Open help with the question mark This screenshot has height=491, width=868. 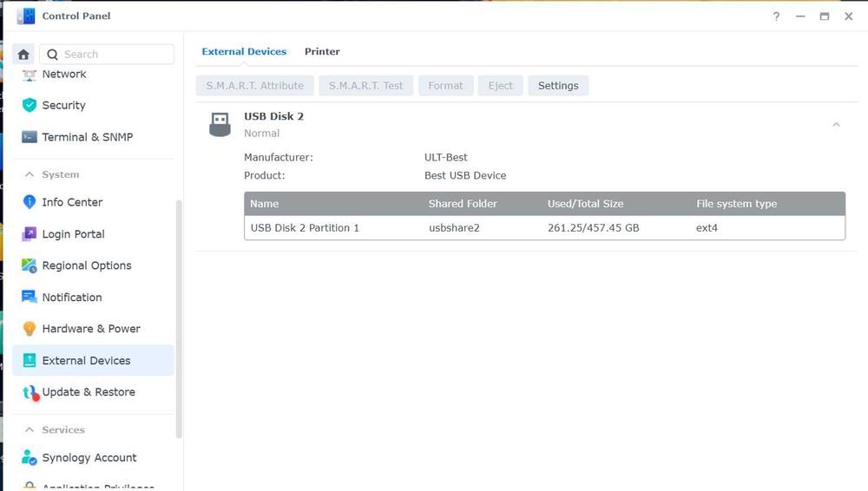(776, 16)
